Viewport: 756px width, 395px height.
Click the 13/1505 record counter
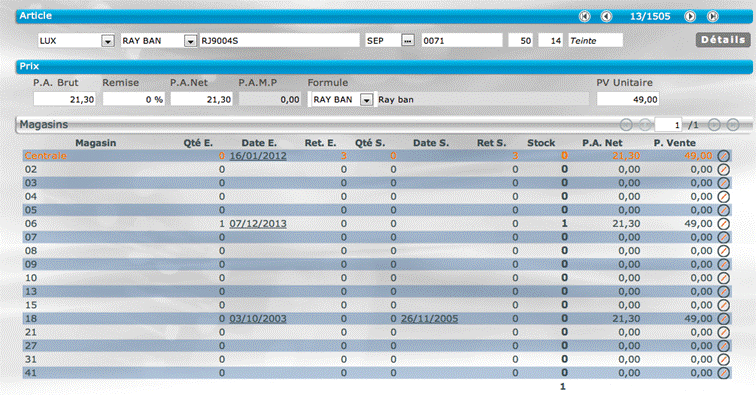(650, 16)
